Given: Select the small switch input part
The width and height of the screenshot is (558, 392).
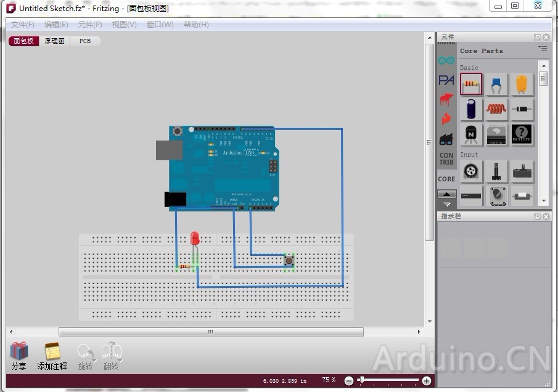Looking at the screenshot, I should coord(522,195).
